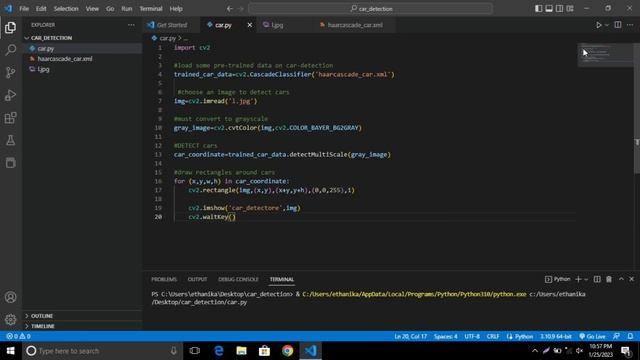
Task: Maximize the panel with up chevron
Action: pyautogui.click(x=621, y=279)
